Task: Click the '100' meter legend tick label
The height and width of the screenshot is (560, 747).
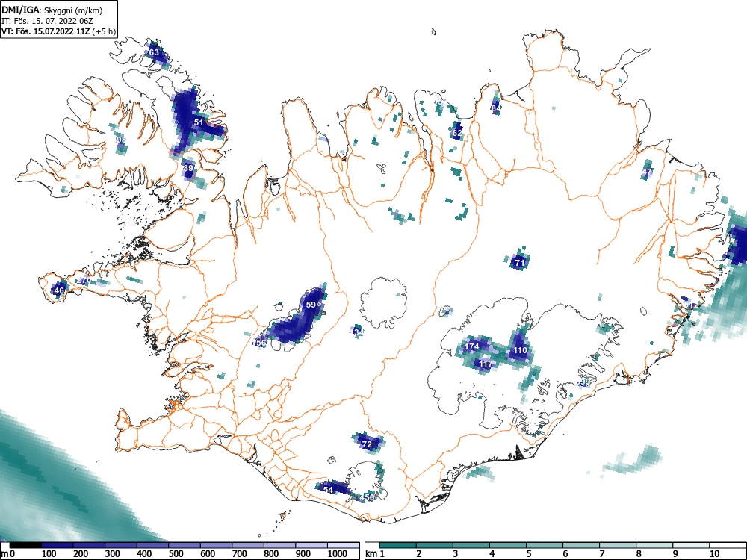Action: click(x=49, y=554)
